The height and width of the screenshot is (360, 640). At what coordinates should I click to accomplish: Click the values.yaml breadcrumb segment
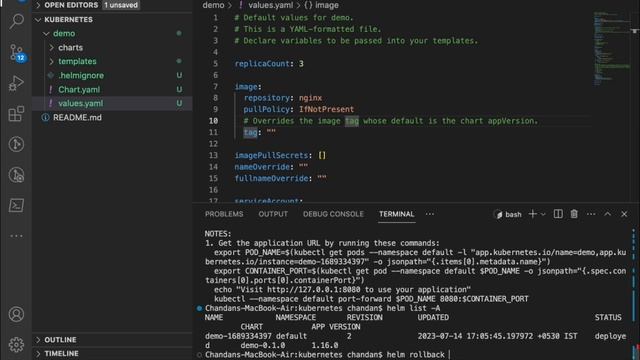(x=270, y=5)
